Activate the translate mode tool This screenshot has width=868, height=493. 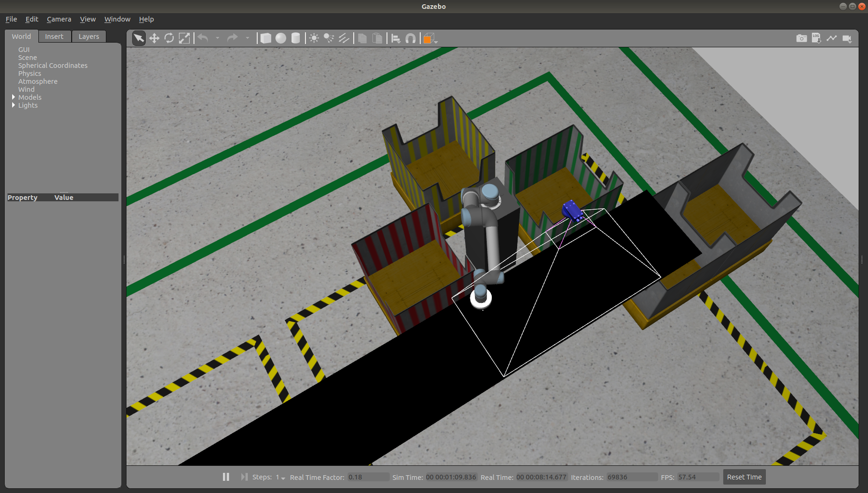[x=154, y=38]
